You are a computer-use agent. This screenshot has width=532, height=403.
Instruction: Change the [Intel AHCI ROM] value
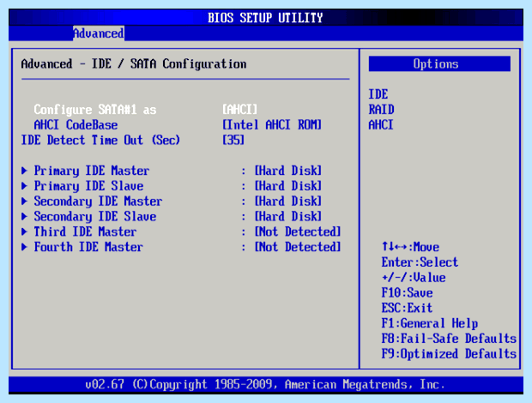(272, 124)
